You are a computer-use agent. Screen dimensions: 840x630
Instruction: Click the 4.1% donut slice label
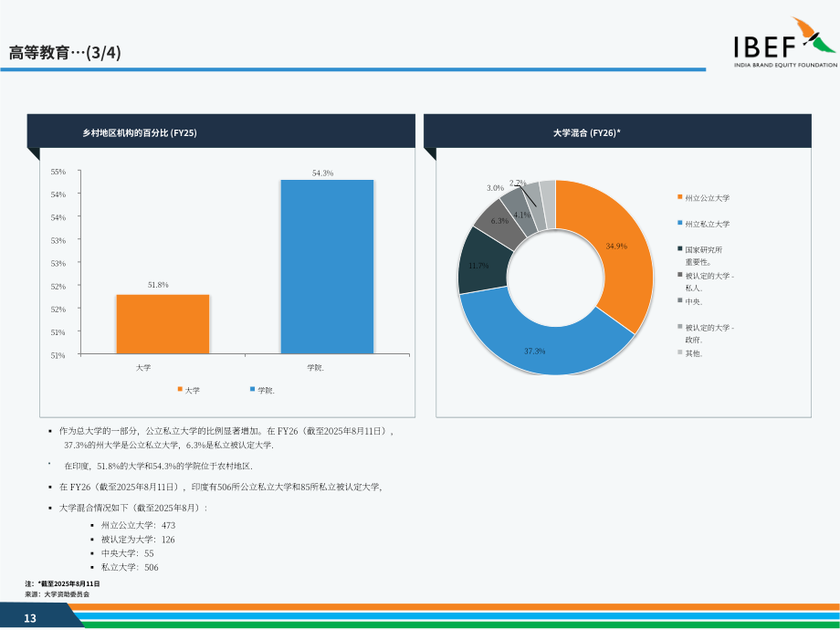click(x=521, y=215)
